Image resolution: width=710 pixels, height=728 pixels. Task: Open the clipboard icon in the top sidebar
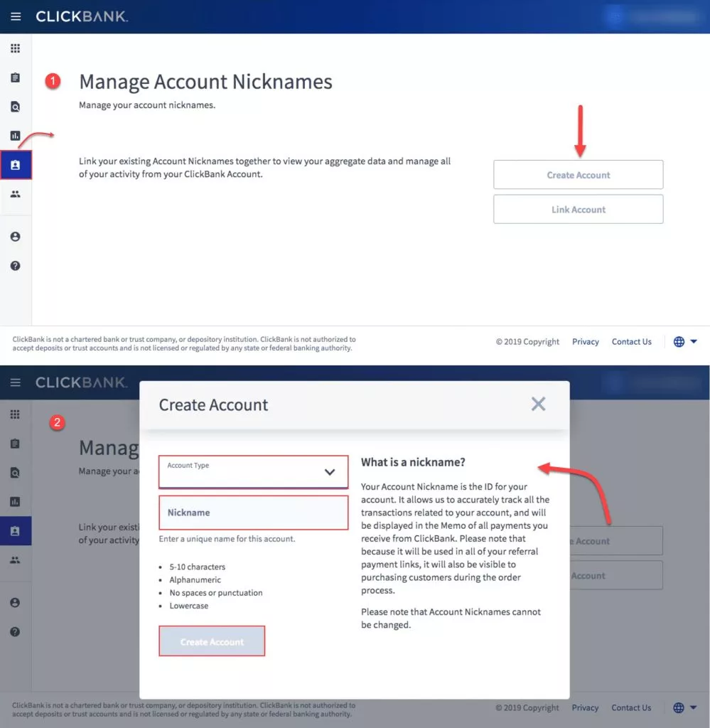(x=16, y=77)
